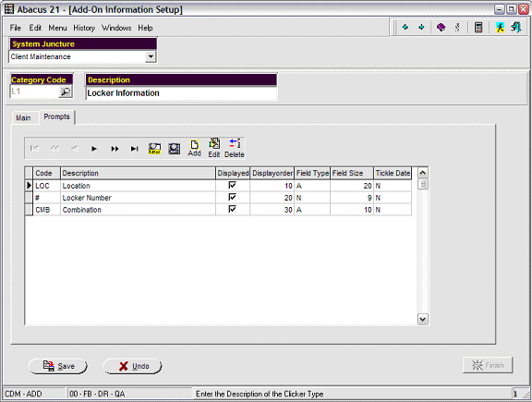
Task: Click the next record play arrow
Action: click(x=94, y=149)
